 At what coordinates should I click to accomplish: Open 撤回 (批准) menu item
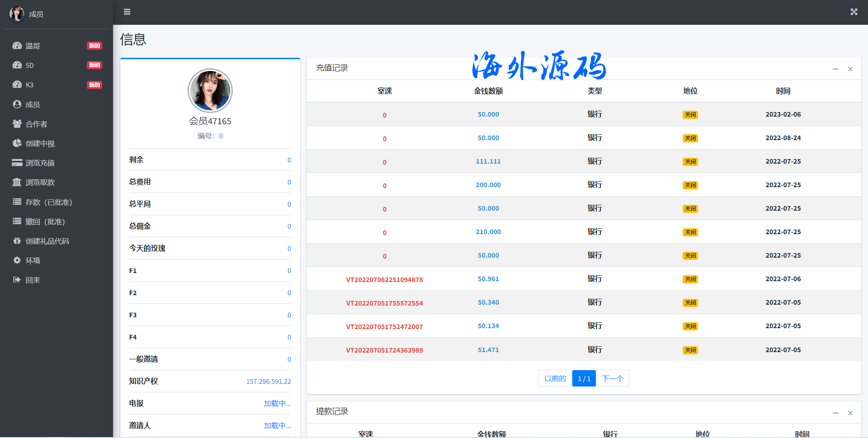point(45,221)
